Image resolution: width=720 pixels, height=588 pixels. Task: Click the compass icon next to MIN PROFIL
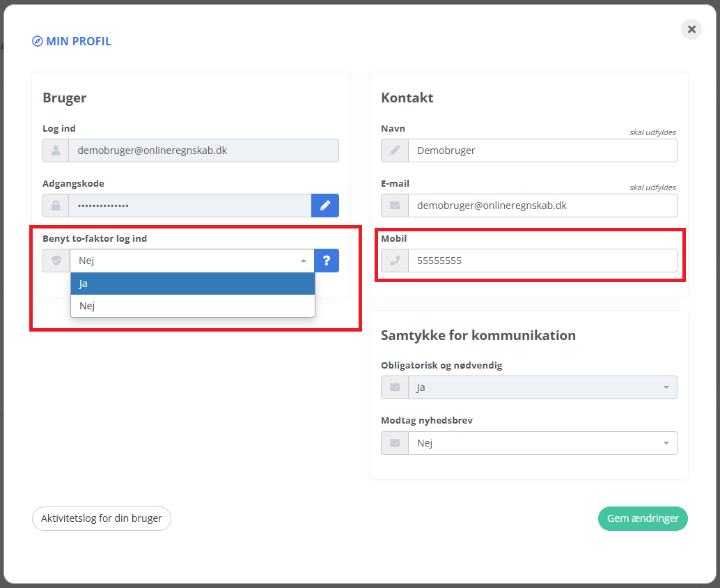[x=38, y=41]
